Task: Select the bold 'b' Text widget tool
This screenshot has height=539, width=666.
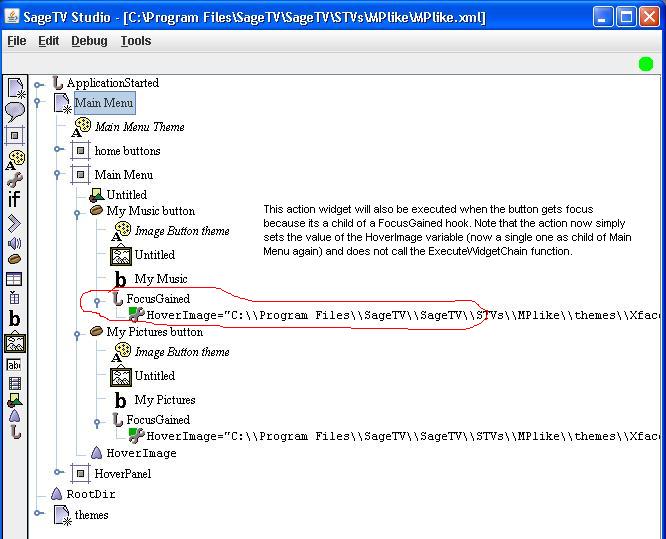Action: (14, 320)
